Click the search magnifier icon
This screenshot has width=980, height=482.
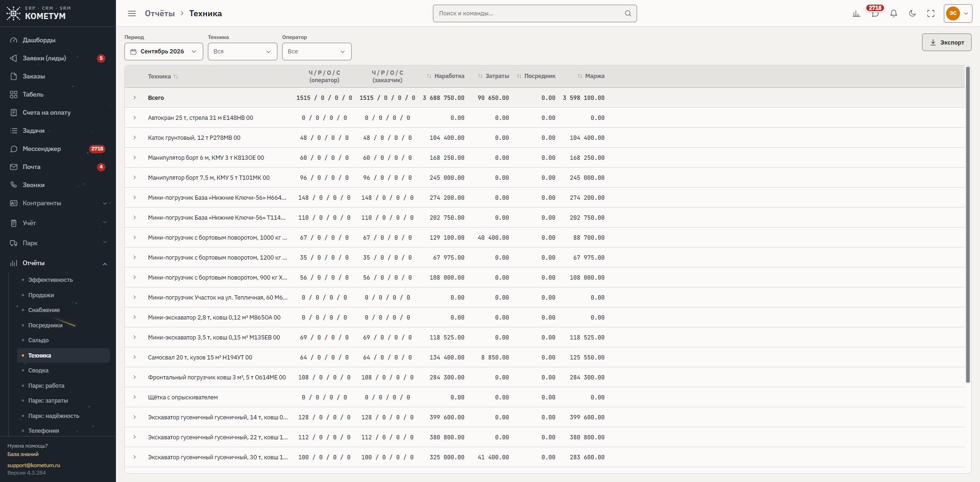[628, 13]
